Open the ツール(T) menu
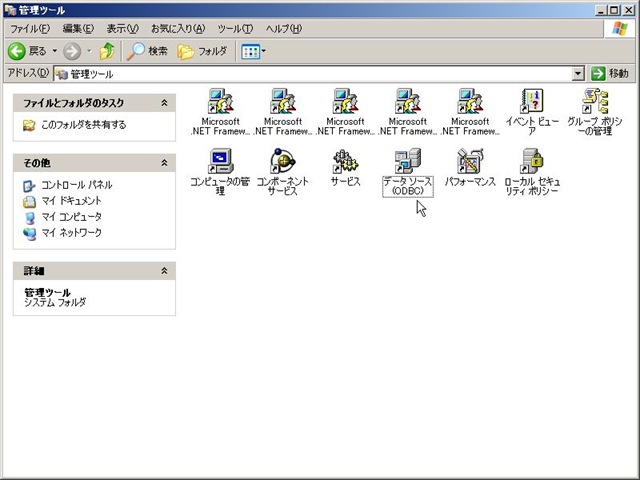This screenshot has height=480, width=640. click(x=235, y=29)
